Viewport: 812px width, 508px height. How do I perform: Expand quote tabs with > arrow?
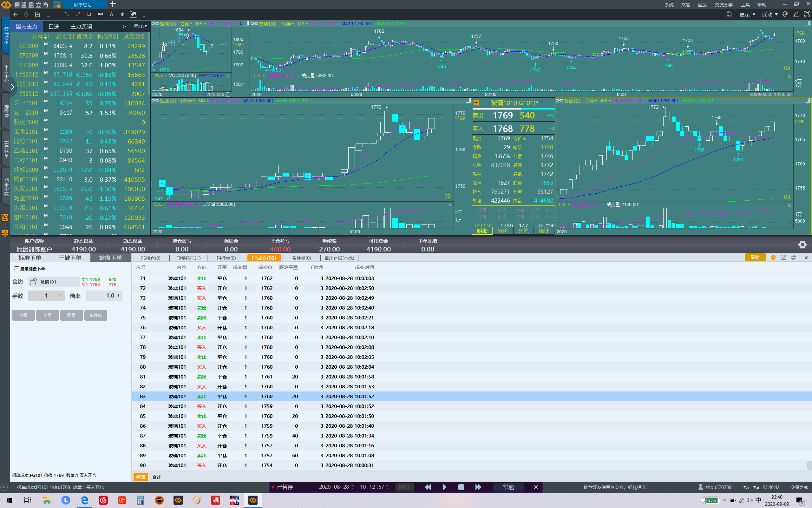[x=124, y=26]
